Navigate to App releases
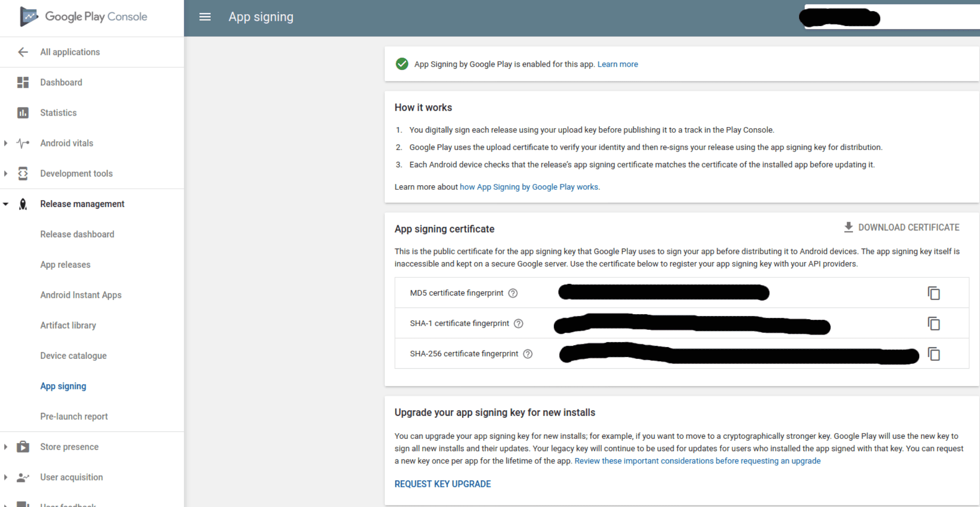Viewport: 980px width, 507px height. coord(65,265)
